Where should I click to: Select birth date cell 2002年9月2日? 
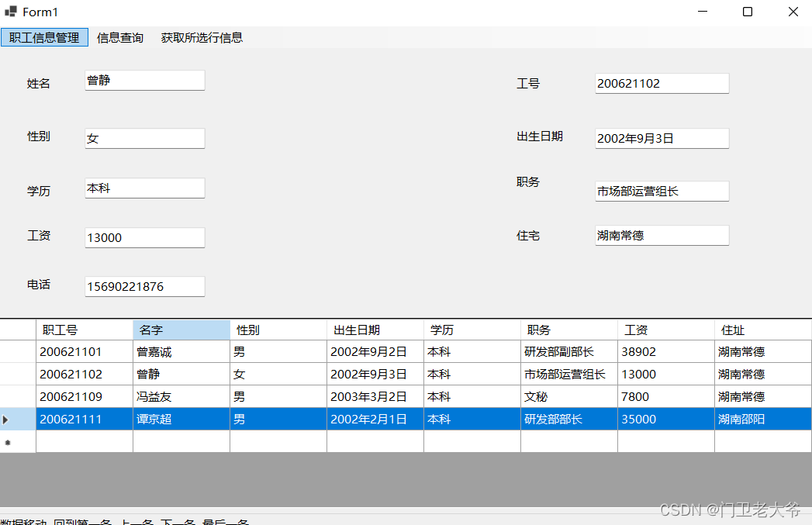pyautogui.click(x=375, y=351)
